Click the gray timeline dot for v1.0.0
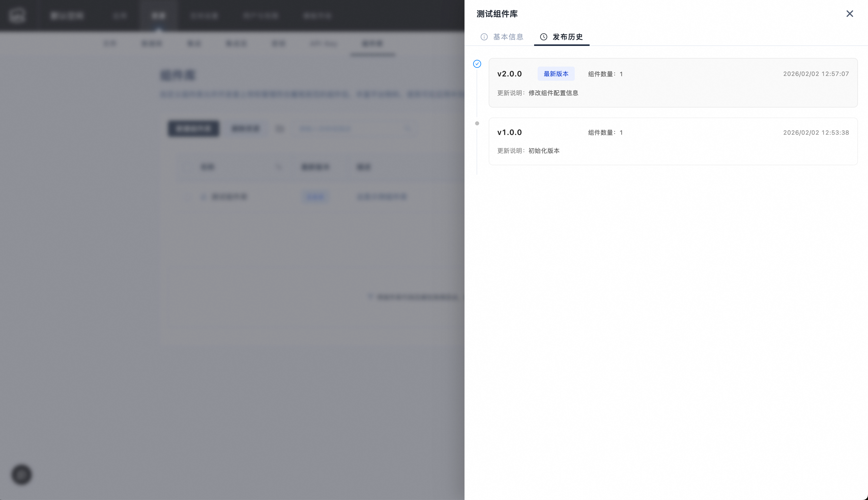The image size is (868, 500). coord(477,123)
